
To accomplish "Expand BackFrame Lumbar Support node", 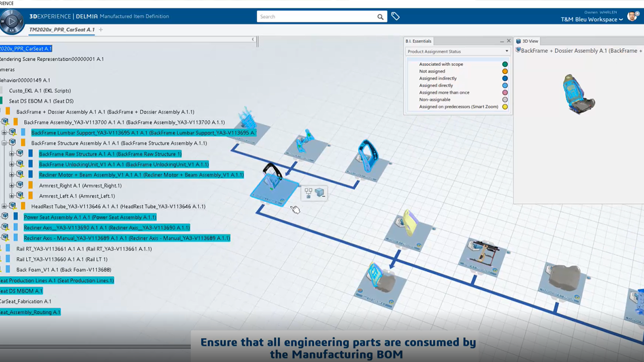I will [x=4, y=133].
